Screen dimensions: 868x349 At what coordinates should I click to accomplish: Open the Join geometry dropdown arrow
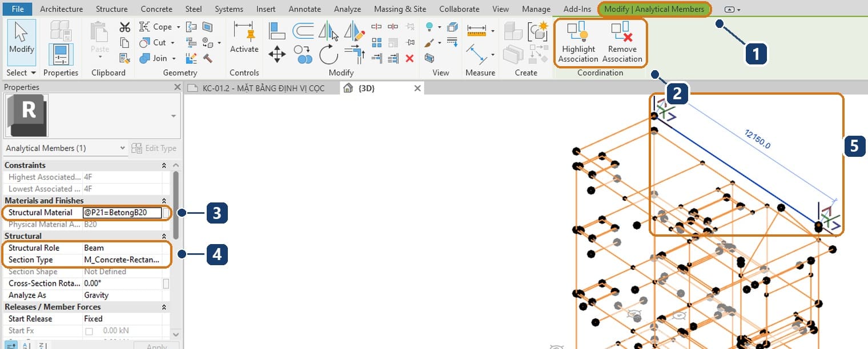coord(174,58)
